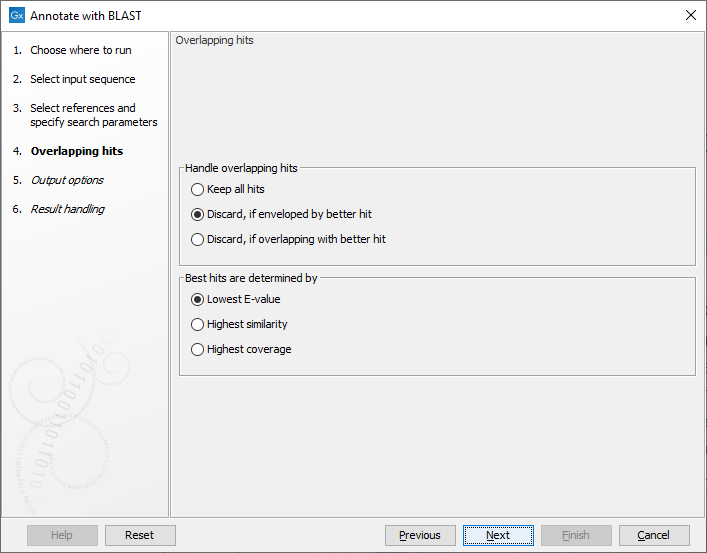The width and height of the screenshot is (707, 553).
Task: Go to the Choose where to run step
Action: point(80,50)
